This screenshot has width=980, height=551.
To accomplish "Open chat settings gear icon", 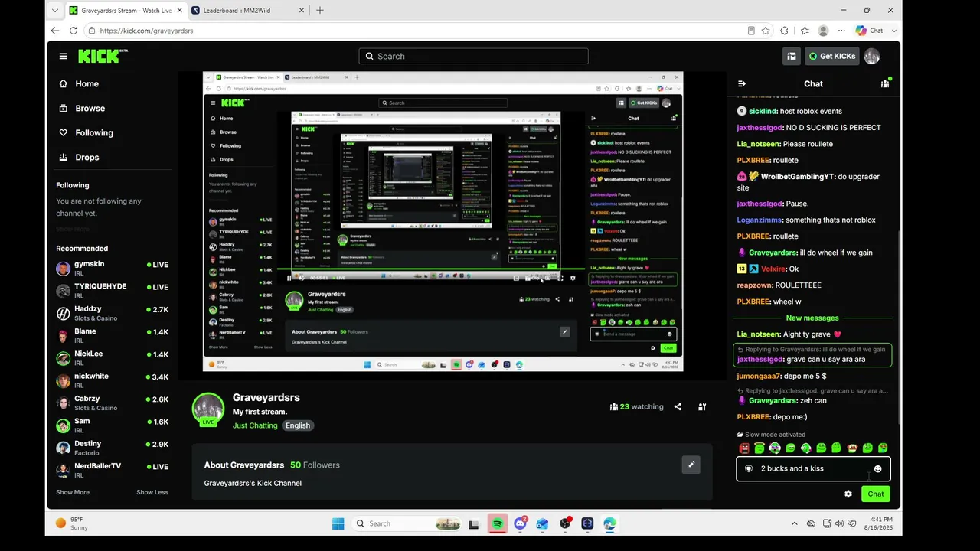I will [x=848, y=494].
